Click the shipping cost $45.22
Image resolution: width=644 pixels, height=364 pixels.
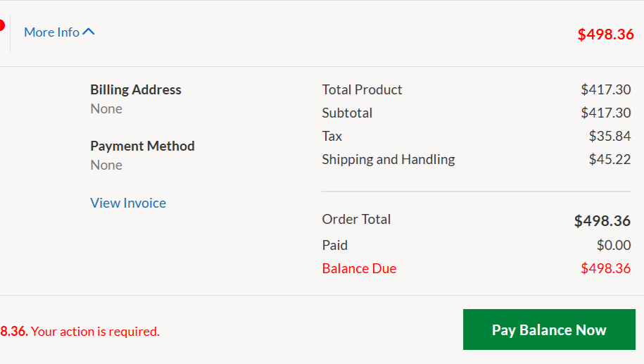pos(610,159)
